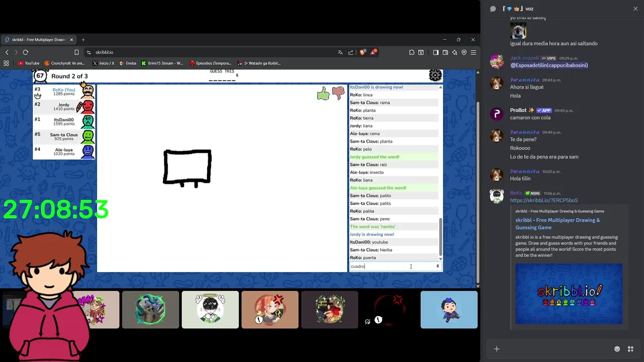Open browser extensions menu

[412, 52]
